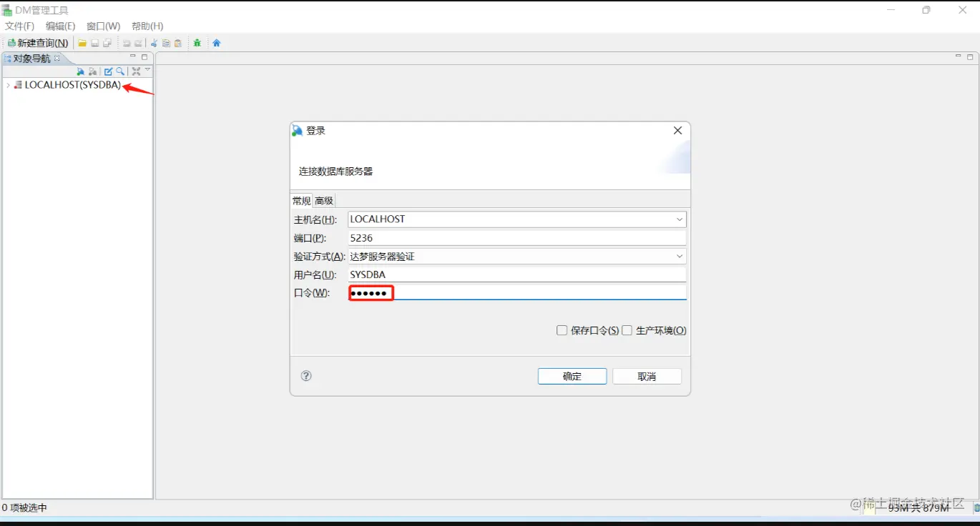Click the New Query (新建查询) toolbar button

click(38, 43)
